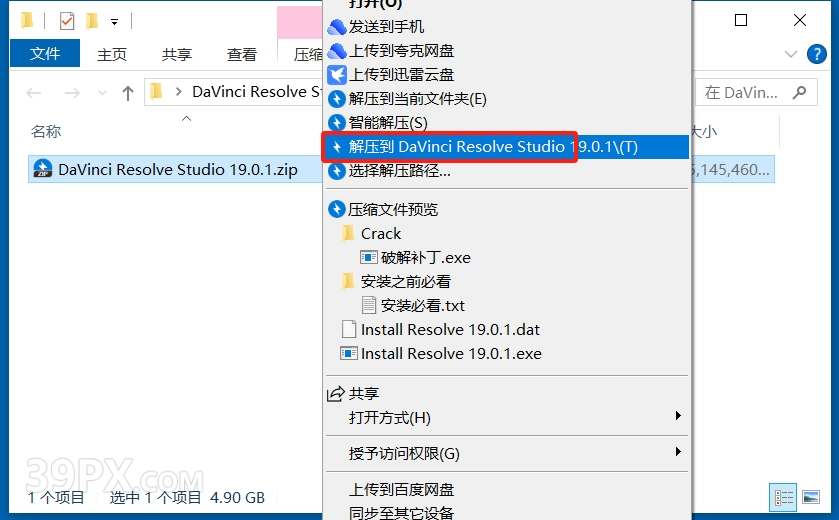
Task: Open the quick access toolbar dropdown arrow
Action: [x=114, y=22]
